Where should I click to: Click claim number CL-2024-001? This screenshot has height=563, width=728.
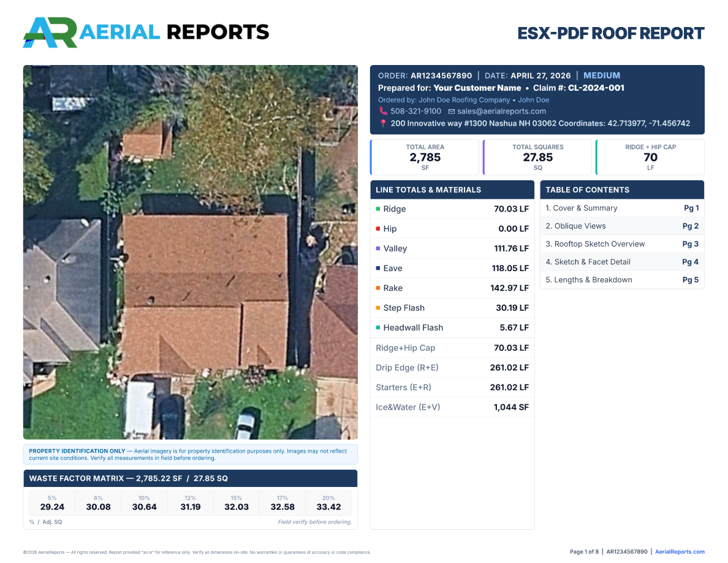596,88
